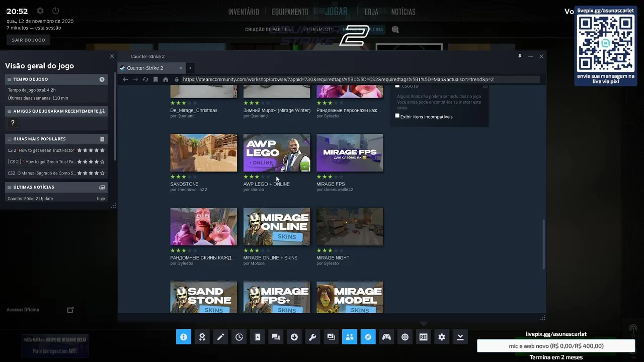Image resolution: width=644 pixels, height=362 pixels.
Task: Open the MIRAGE NIGHT map thumbnail
Action: [x=350, y=227]
